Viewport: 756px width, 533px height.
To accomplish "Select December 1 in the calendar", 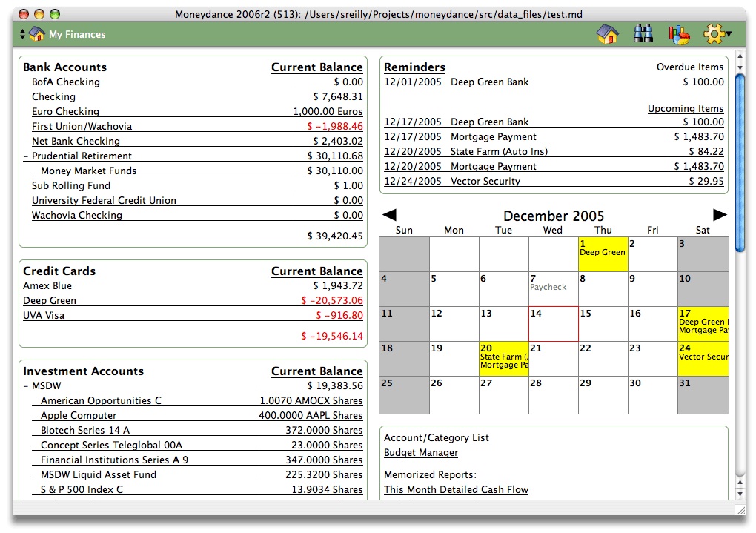I will (x=603, y=254).
